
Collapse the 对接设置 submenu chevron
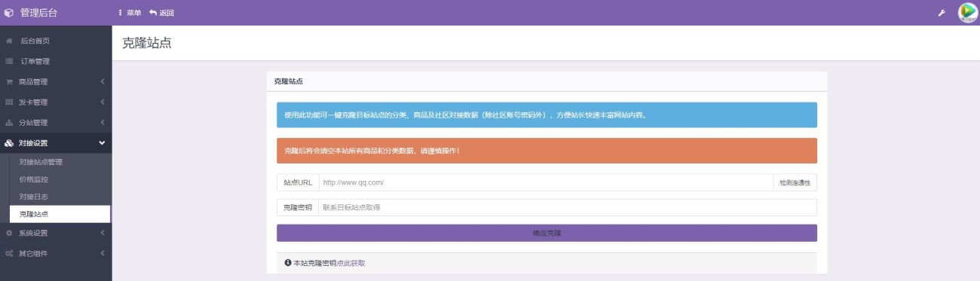(102, 143)
